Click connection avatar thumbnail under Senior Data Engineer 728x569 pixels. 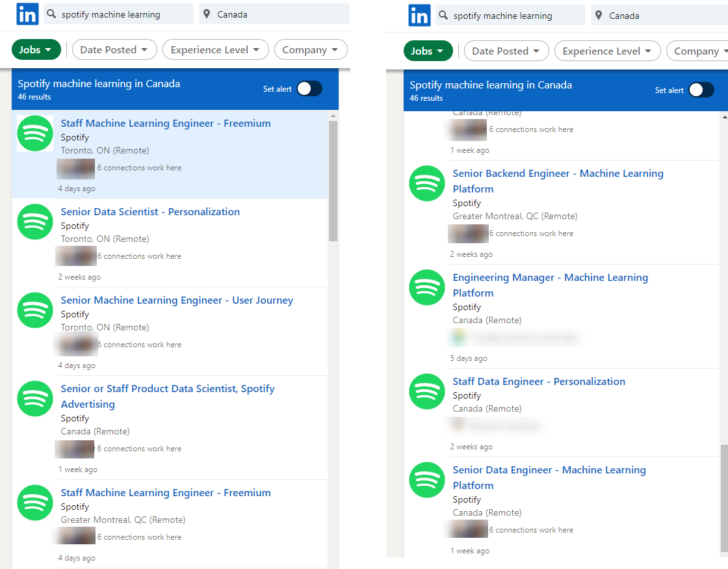tap(467, 529)
